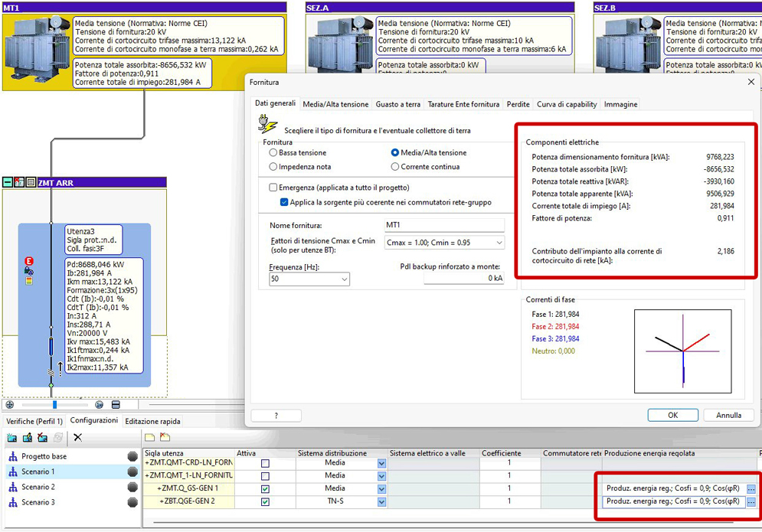Click the new configuration icon
762x532 pixels.
[12, 438]
